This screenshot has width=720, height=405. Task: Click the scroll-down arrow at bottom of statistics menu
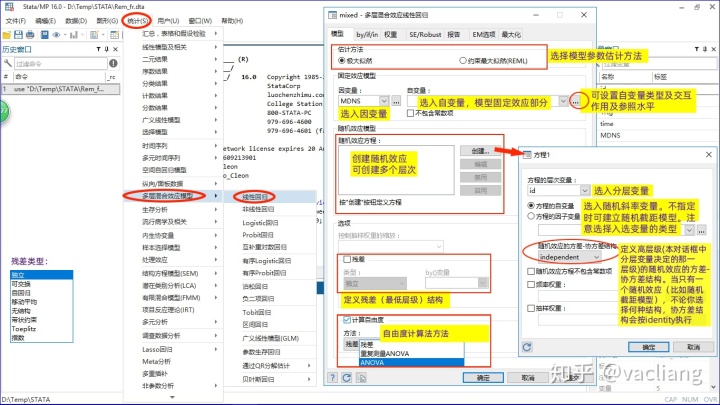click(x=172, y=398)
